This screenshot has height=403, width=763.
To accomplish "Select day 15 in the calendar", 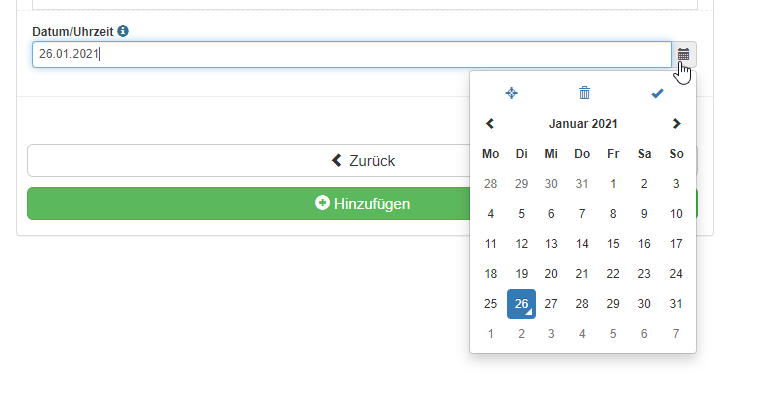I will [x=613, y=244].
